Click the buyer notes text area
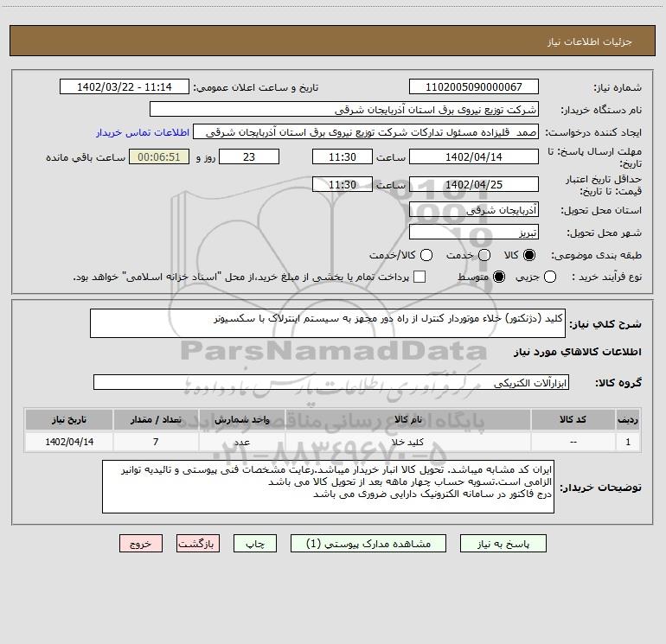The width and height of the screenshot is (666, 644). pos(328,487)
